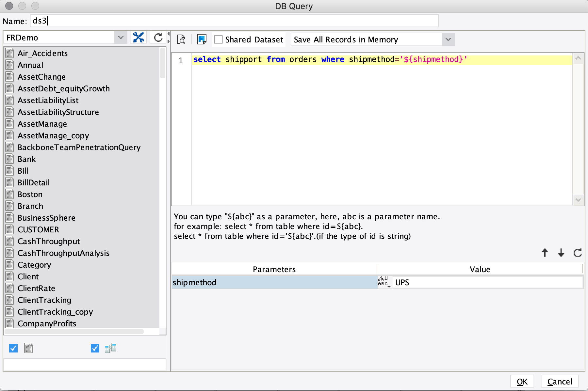Click the view icon beside the right checkbox
This screenshot has width=588, height=391.
110,348
